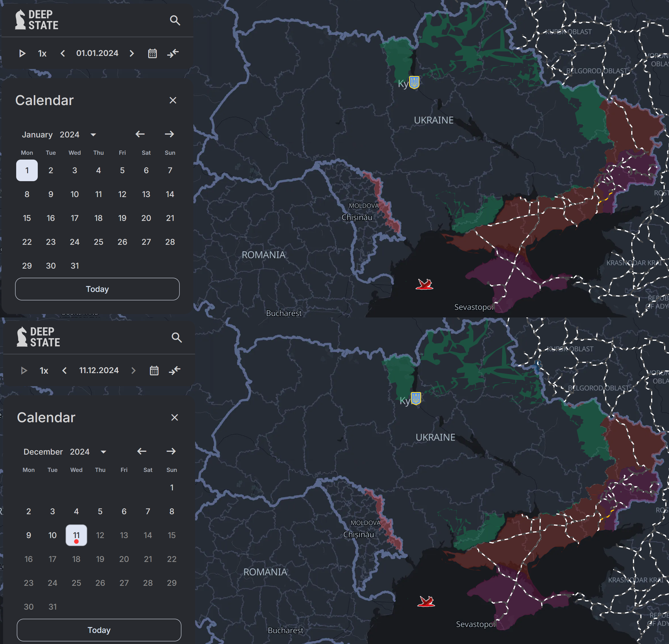This screenshot has height=644, width=669.
Task: Go to previous day before 01.01.2024
Action: click(x=62, y=54)
